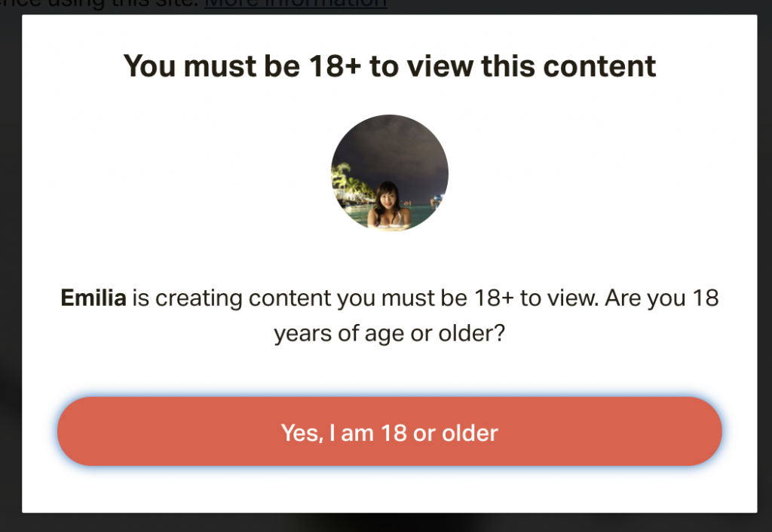772x532 pixels.
Task: Follow the underlined More information hyperlink
Action: 296,4
